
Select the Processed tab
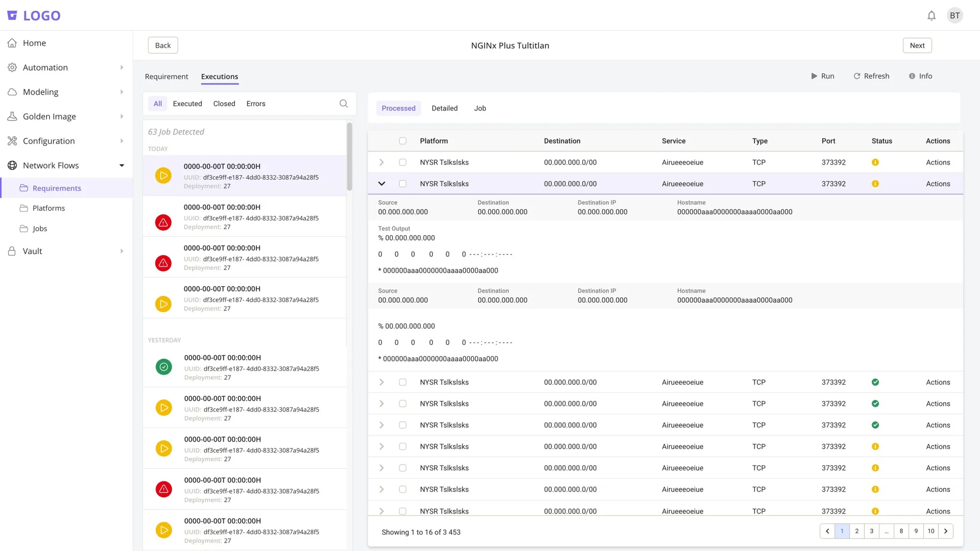point(398,108)
